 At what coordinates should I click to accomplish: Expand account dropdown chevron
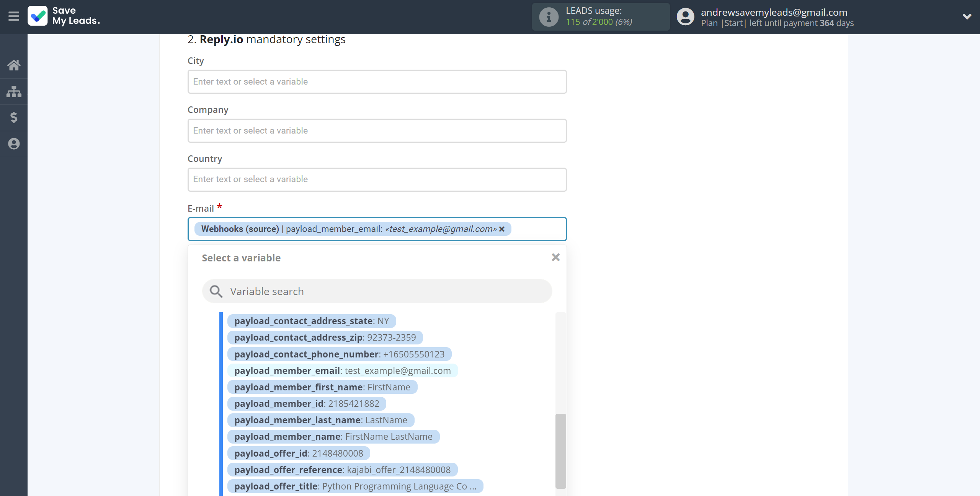pos(967,16)
